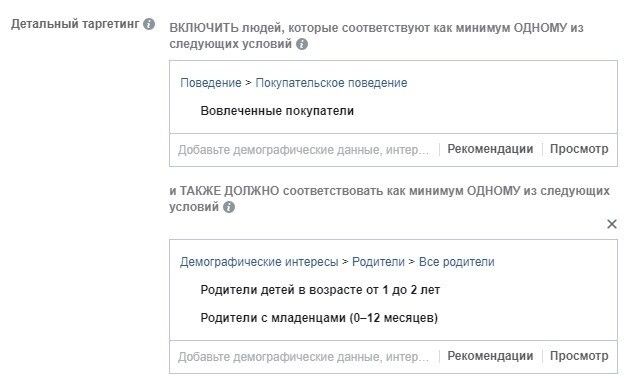Select the Демографические интересы breadcrumb link
The height and width of the screenshot is (388, 637).
(259, 262)
